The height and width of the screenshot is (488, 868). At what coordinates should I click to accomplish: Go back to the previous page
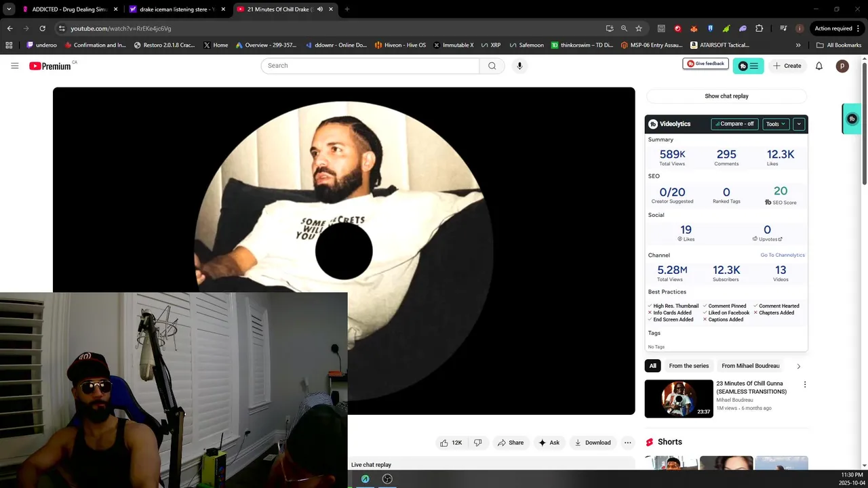(9, 28)
